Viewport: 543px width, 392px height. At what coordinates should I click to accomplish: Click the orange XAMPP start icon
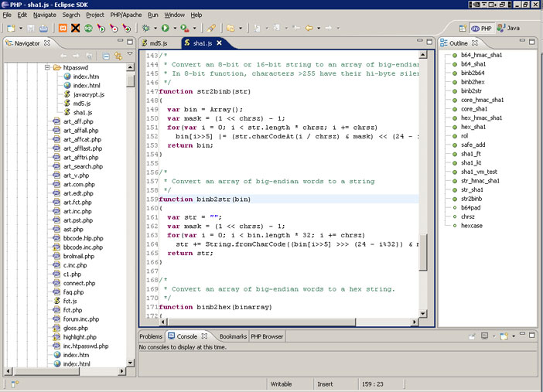(63, 28)
